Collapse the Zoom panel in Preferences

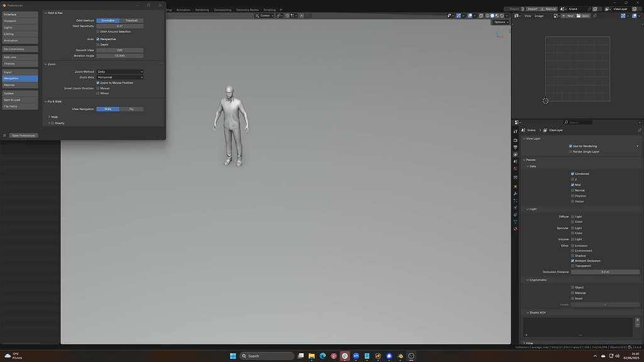pyautogui.click(x=45, y=64)
